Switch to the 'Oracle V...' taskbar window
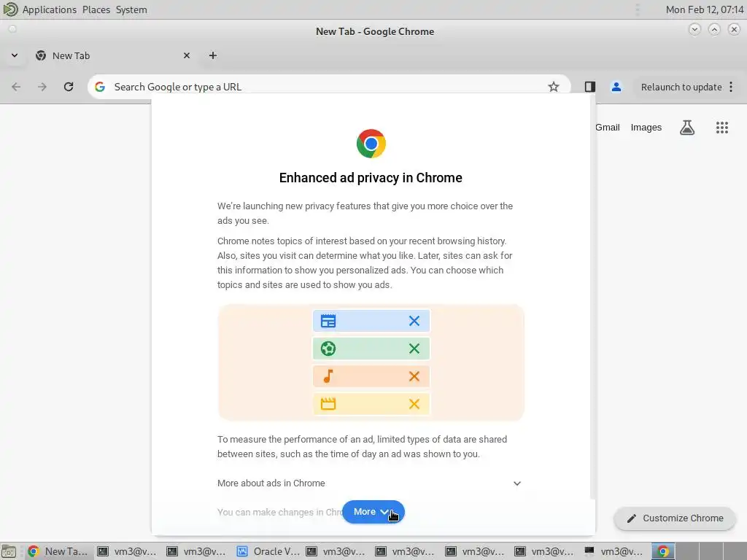 (x=268, y=551)
